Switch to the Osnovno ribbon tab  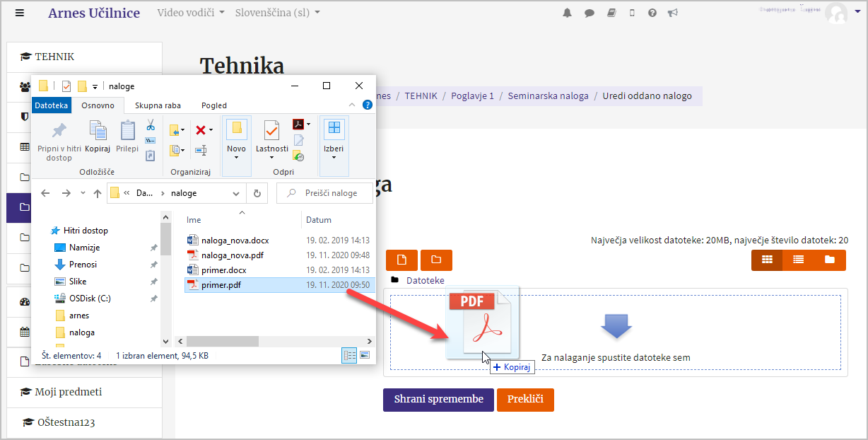tap(98, 105)
